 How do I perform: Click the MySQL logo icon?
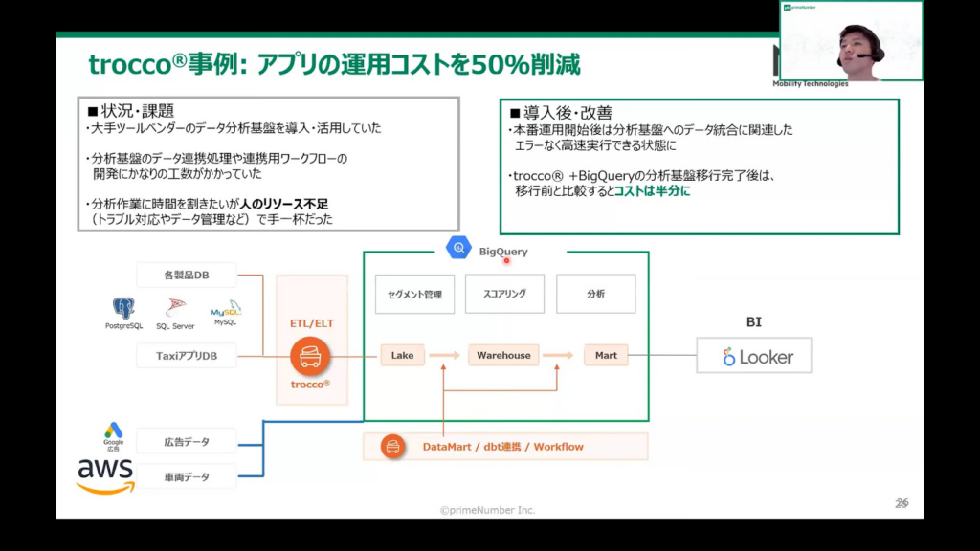(226, 310)
